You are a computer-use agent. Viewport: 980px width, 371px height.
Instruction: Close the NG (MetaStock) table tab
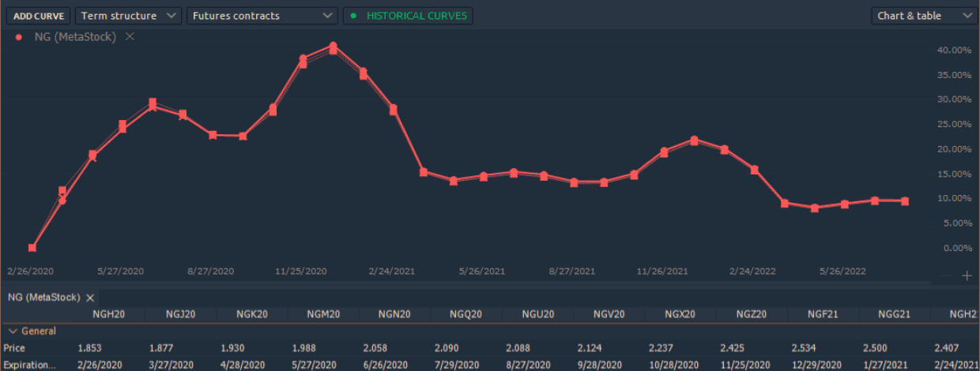(90, 298)
